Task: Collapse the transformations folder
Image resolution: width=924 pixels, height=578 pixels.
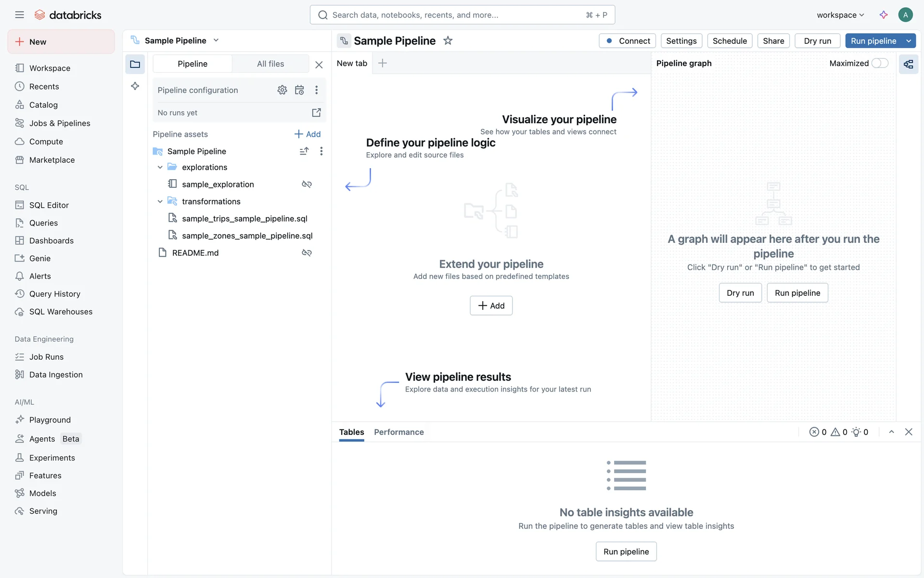Action: coord(160,201)
